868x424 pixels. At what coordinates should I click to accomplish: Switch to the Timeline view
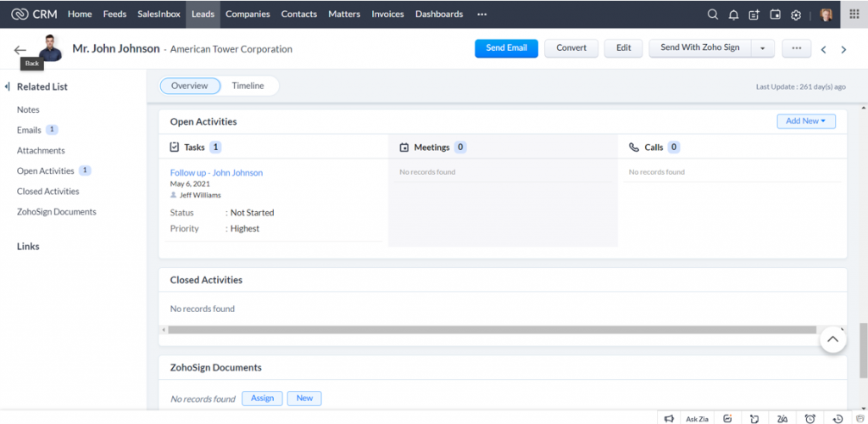click(x=248, y=86)
